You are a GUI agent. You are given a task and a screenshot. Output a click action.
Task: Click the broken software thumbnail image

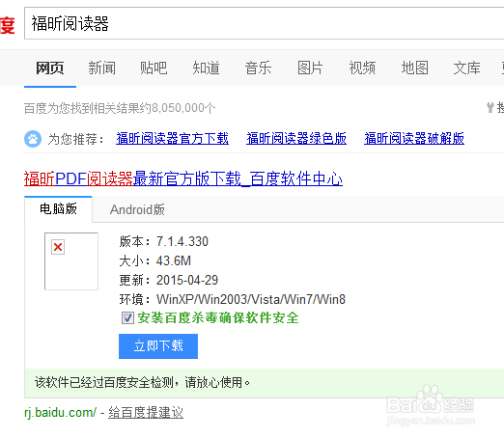tap(71, 261)
